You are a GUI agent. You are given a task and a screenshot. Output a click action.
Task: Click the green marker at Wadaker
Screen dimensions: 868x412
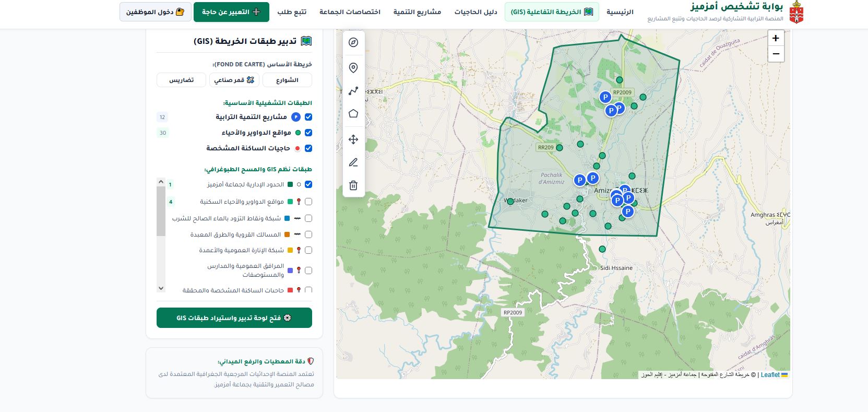point(510,202)
